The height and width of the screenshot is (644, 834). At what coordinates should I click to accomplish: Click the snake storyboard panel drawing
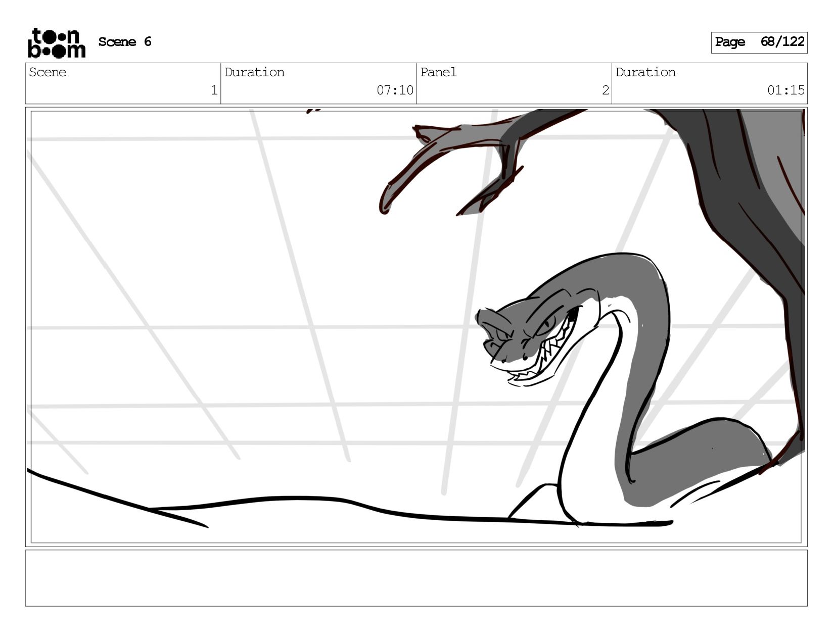[x=416, y=327]
